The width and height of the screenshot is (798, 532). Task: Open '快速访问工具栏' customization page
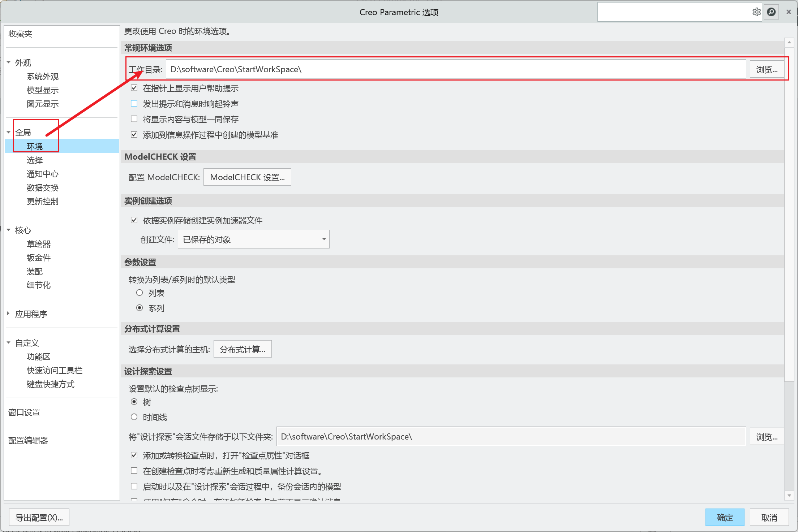[x=55, y=371]
